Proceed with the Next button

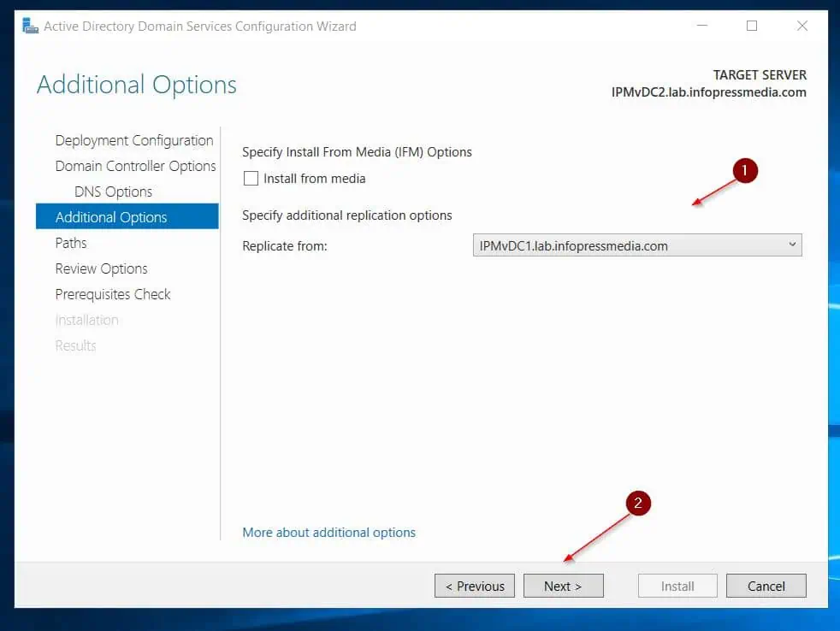pos(563,586)
